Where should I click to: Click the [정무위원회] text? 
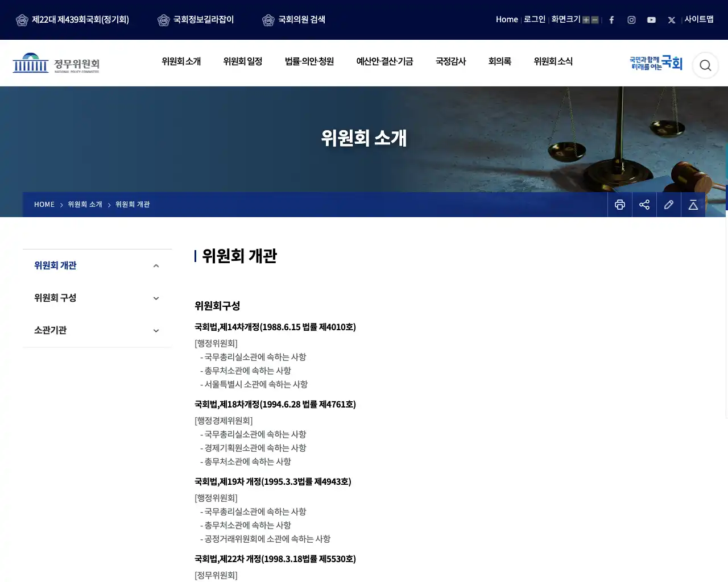[216, 575]
